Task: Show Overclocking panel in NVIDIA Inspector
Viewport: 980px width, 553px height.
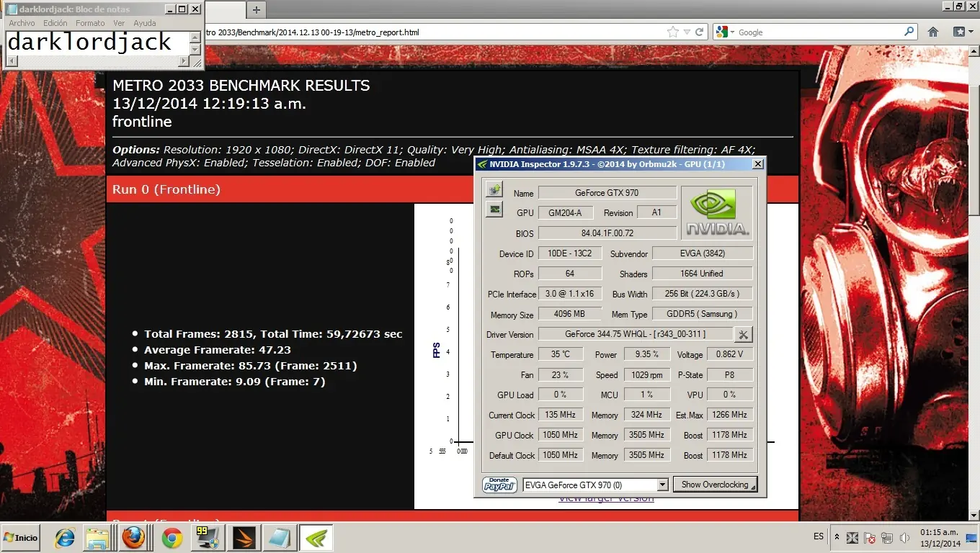Action: click(x=715, y=485)
